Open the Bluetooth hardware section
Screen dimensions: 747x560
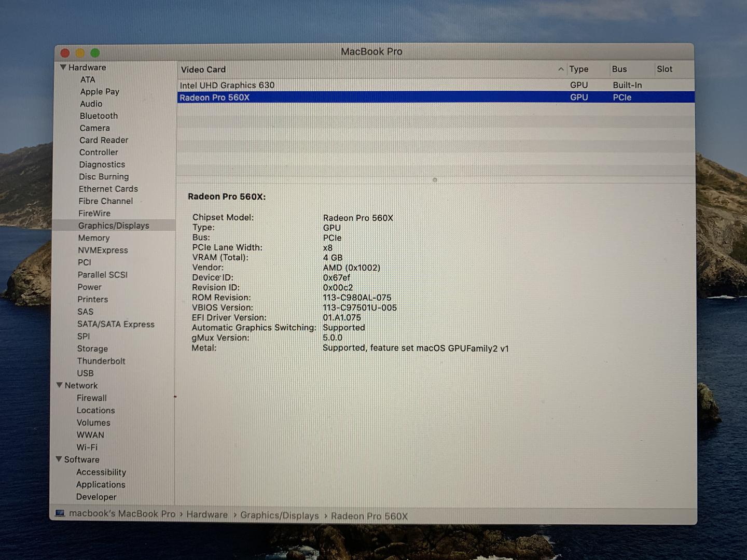coord(99,116)
